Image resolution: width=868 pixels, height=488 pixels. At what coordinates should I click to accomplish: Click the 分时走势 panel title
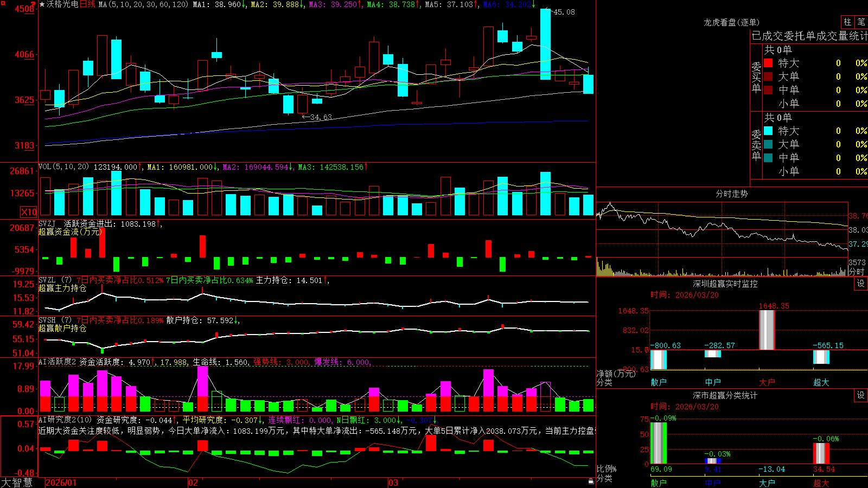pyautogui.click(x=731, y=194)
